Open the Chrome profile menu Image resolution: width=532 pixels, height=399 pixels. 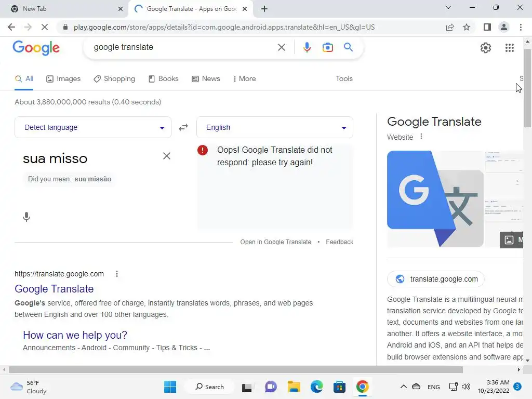(x=504, y=27)
